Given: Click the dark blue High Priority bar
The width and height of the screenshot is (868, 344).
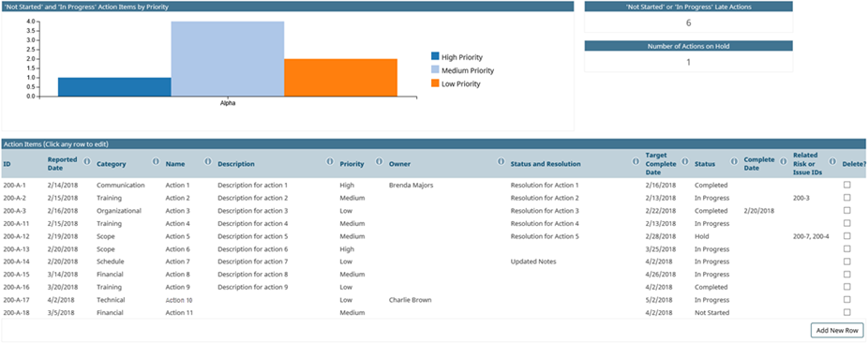Looking at the screenshot, I should (x=114, y=87).
